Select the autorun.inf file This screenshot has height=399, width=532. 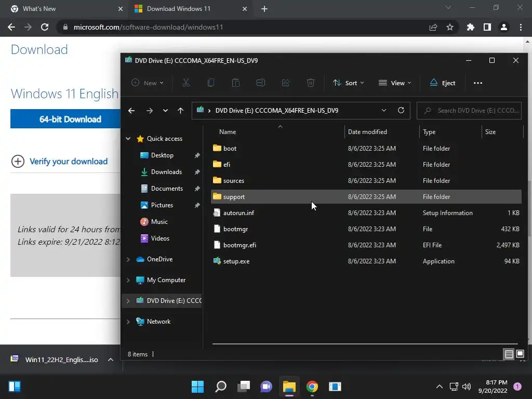coord(366,213)
